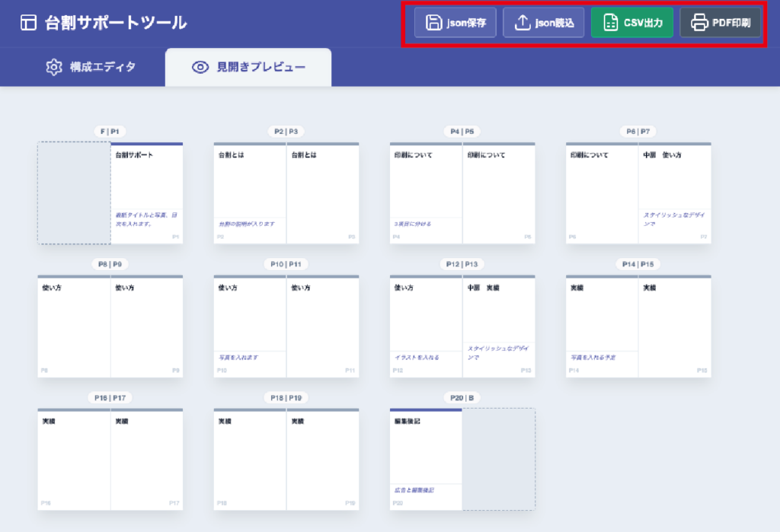The image size is (780, 532).
Task: Click the floppy disk icon on json保存
Action: coord(433,23)
